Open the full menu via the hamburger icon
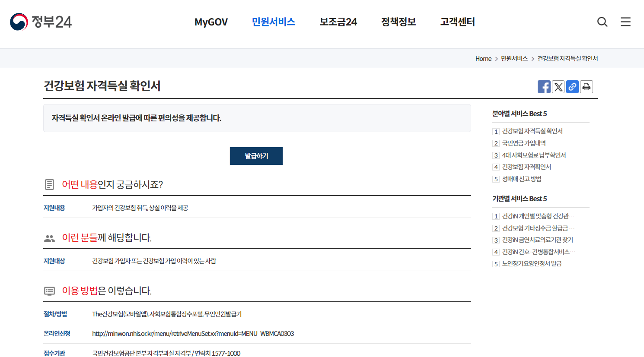Screen dimensions: 644x357 (x=625, y=22)
